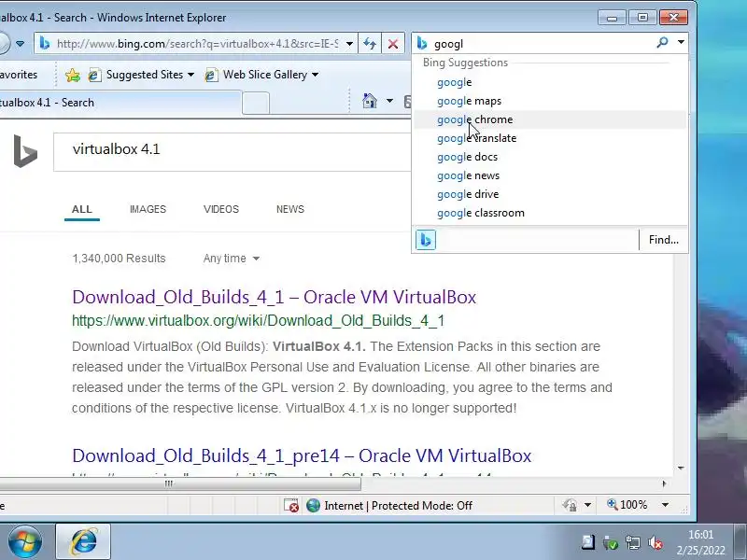Click the horizontal scrollbar right arrow
Screen dimensions: 747x560
[663, 483]
